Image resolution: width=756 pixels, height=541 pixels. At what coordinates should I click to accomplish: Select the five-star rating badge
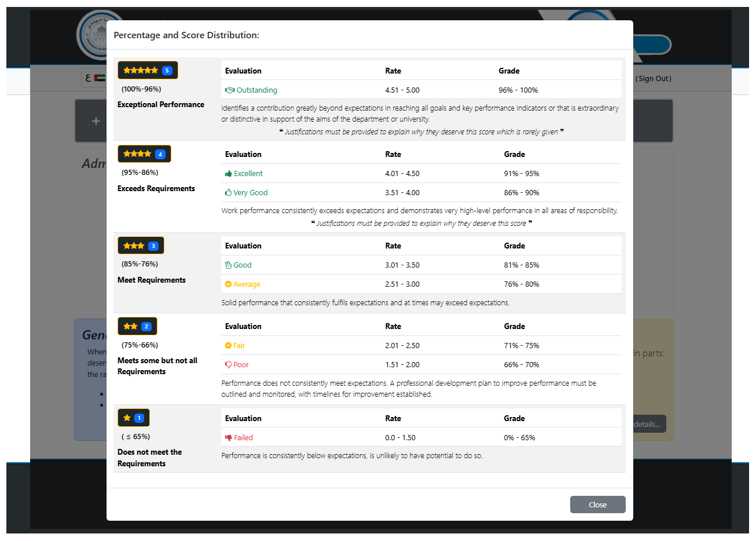tap(148, 71)
